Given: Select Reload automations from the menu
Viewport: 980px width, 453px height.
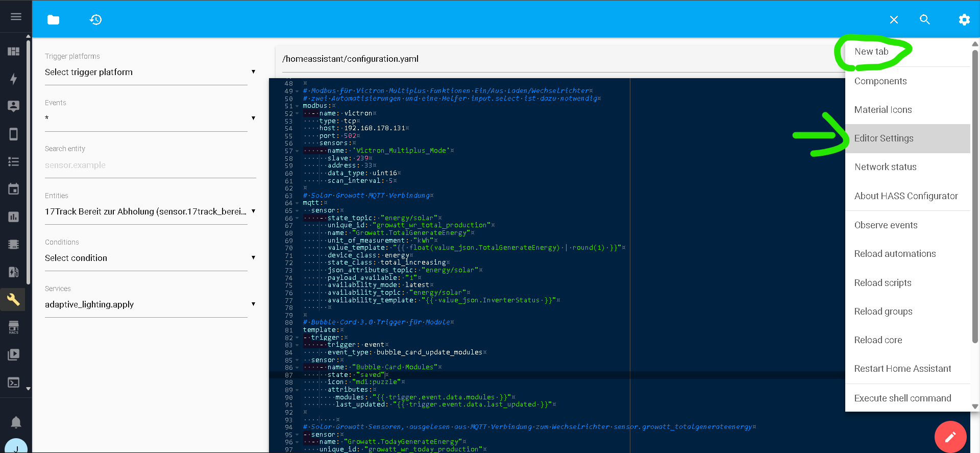Looking at the screenshot, I should tap(895, 254).
